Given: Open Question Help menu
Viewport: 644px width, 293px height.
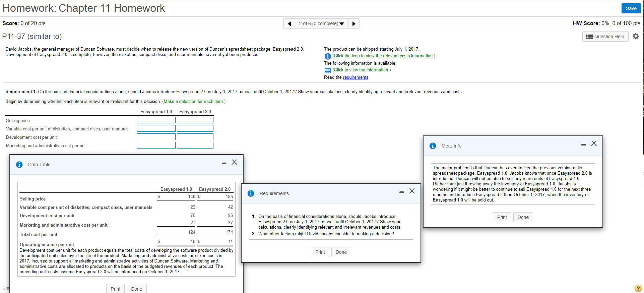Looking at the screenshot, I should pos(605,37).
